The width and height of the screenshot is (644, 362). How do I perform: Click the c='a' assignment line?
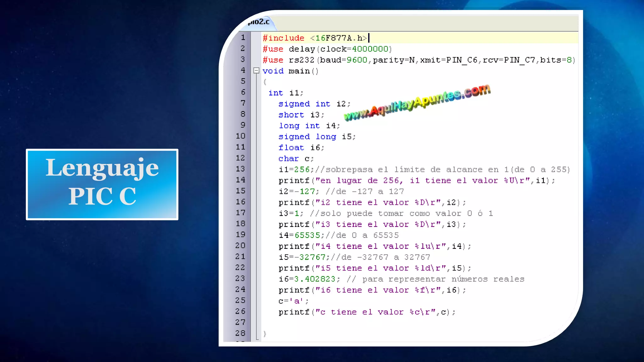(293, 301)
